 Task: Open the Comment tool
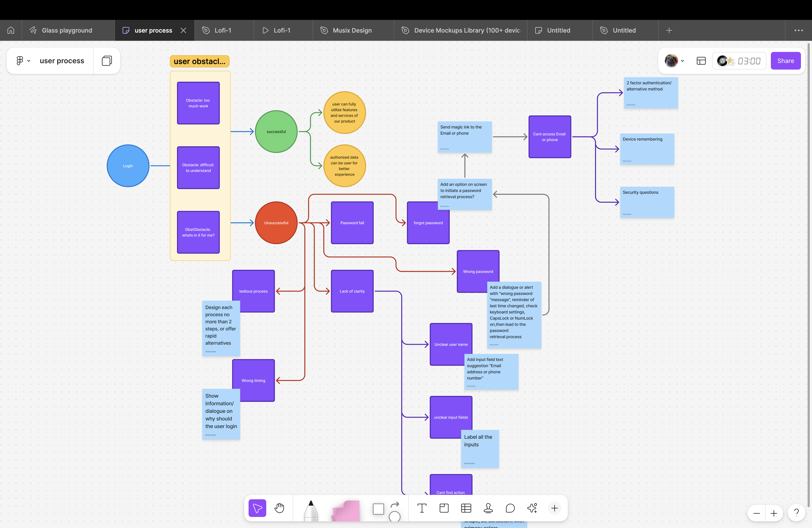click(x=510, y=508)
